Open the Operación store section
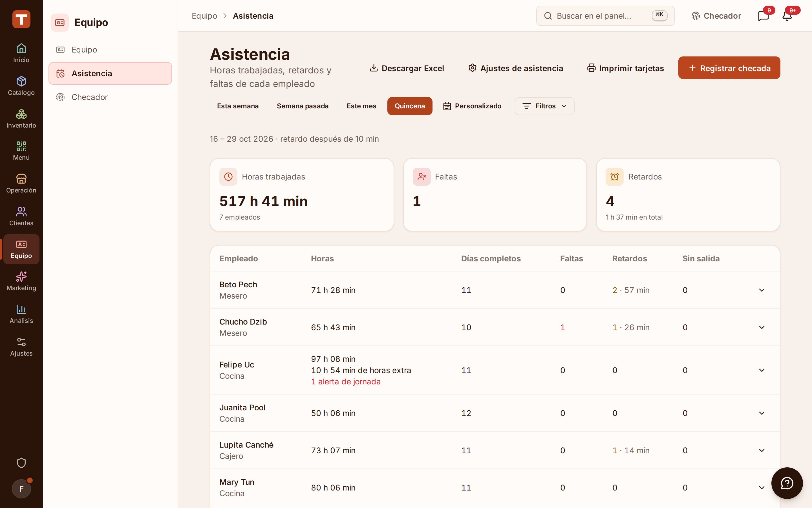812x508 pixels. click(21, 183)
